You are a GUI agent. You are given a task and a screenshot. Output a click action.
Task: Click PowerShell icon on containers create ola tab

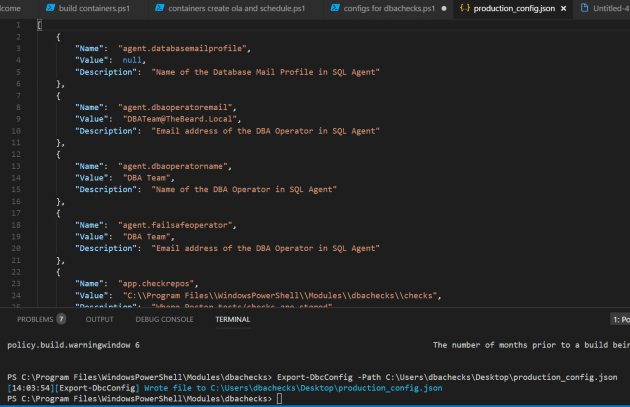(x=160, y=8)
